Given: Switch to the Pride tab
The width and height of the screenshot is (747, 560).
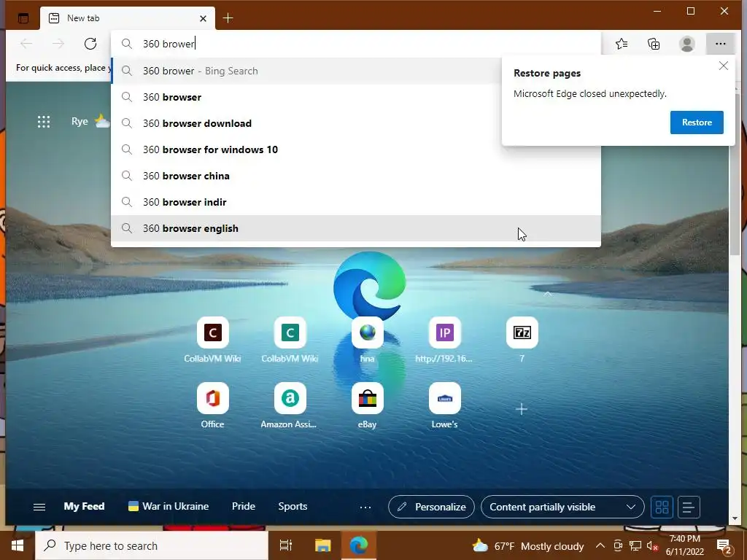Looking at the screenshot, I should click(244, 507).
